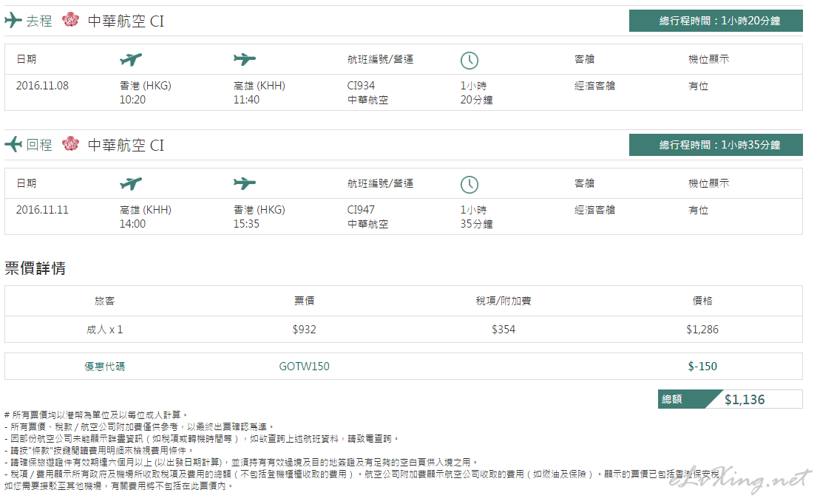Click the 1小時 35分鐘 duration cell
This screenshot has width=820, height=504.
(476, 217)
